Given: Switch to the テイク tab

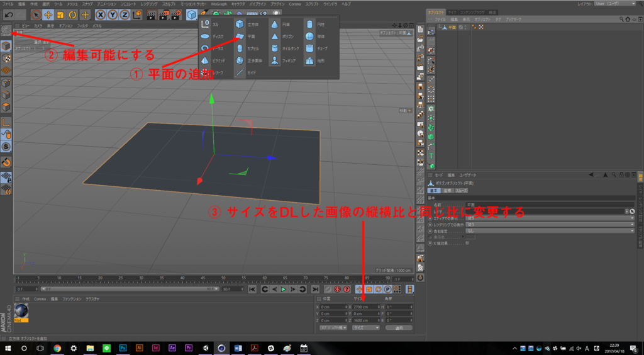Looking at the screenshot, I should click(452, 13).
